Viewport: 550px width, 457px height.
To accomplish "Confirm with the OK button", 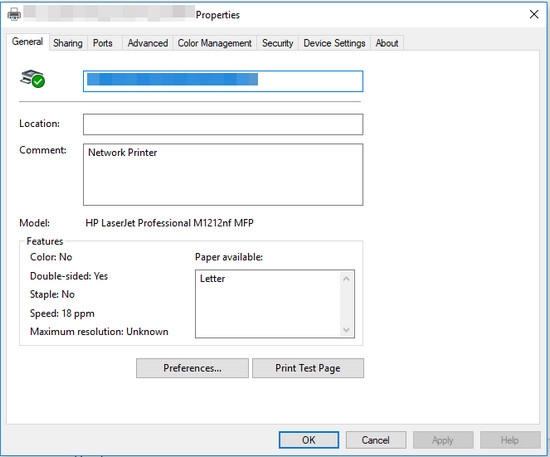I will point(309,440).
